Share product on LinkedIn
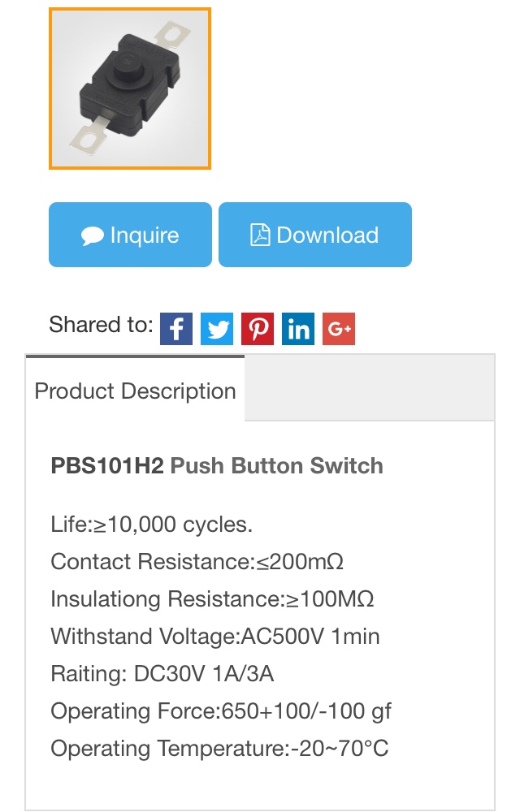 point(297,328)
